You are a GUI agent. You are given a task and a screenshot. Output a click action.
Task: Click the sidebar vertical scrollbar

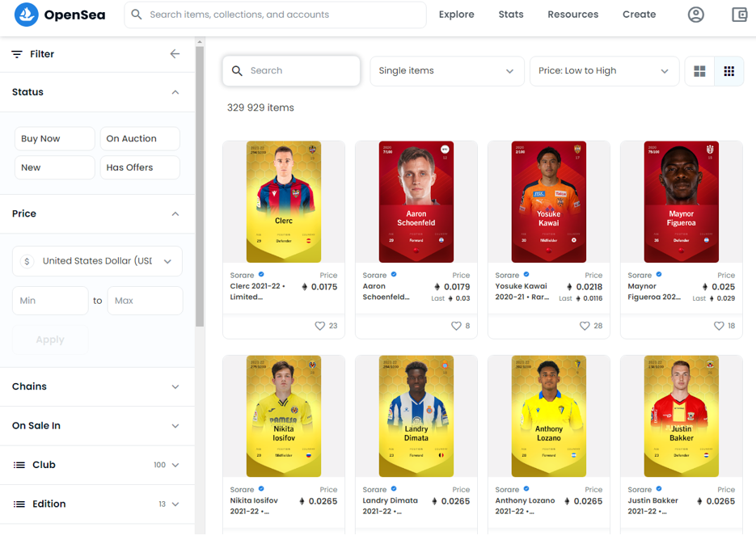tap(200, 185)
